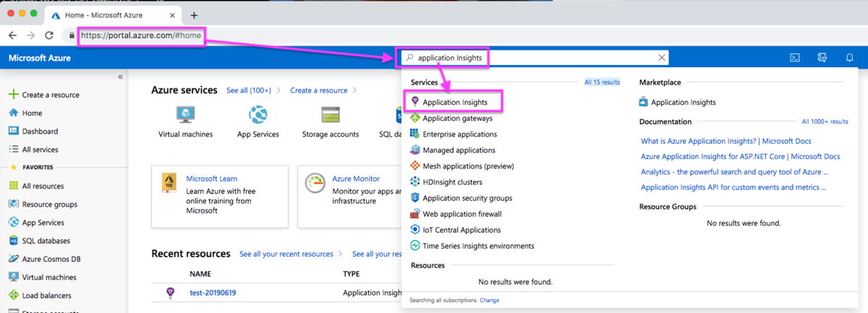Open the Directory and subscription filter icon
868x313 pixels.
(x=822, y=58)
